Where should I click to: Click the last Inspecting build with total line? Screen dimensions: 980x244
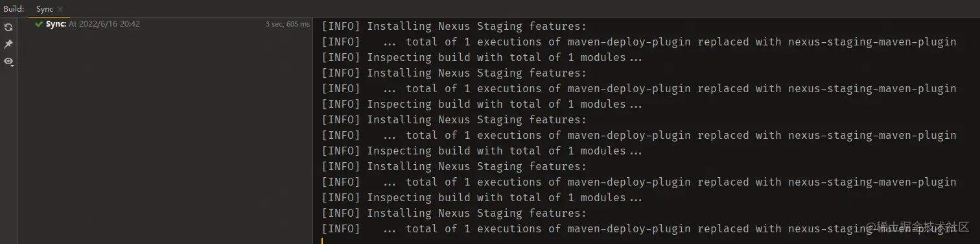coord(482,197)
